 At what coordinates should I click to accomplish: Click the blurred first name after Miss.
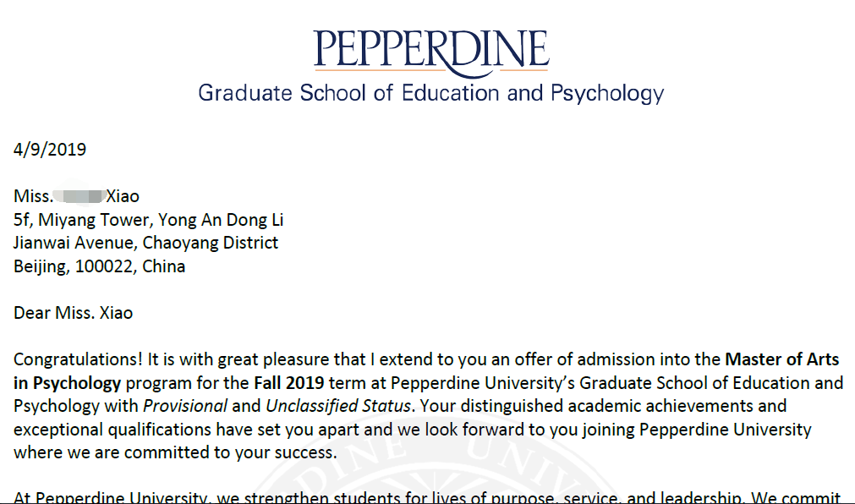coord(79,197)
